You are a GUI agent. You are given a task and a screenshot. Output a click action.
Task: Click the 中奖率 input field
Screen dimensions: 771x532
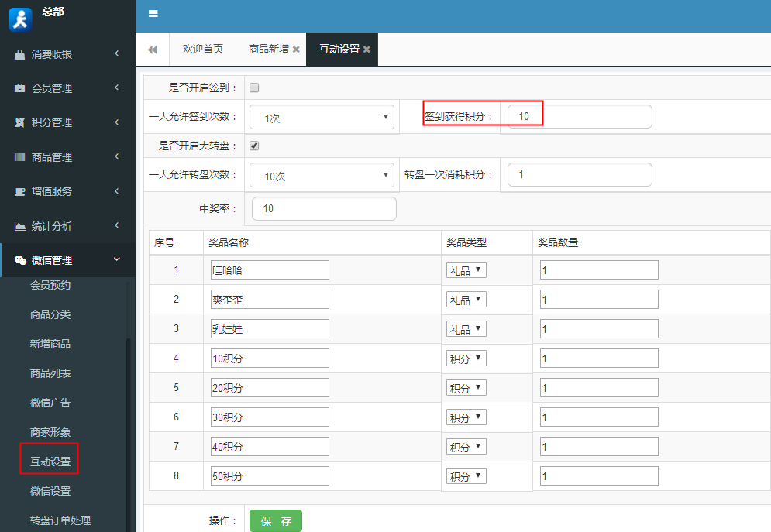click(324, 208)
